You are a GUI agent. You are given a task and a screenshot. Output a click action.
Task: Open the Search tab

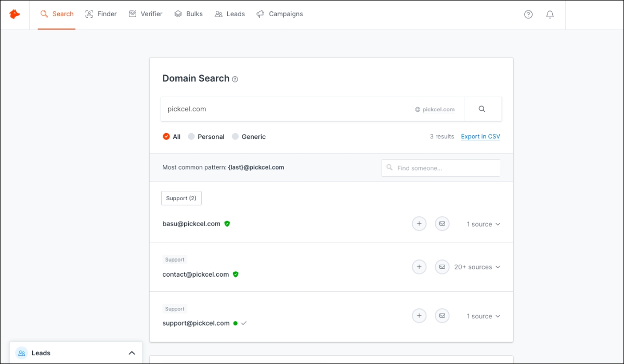[57, 14]
